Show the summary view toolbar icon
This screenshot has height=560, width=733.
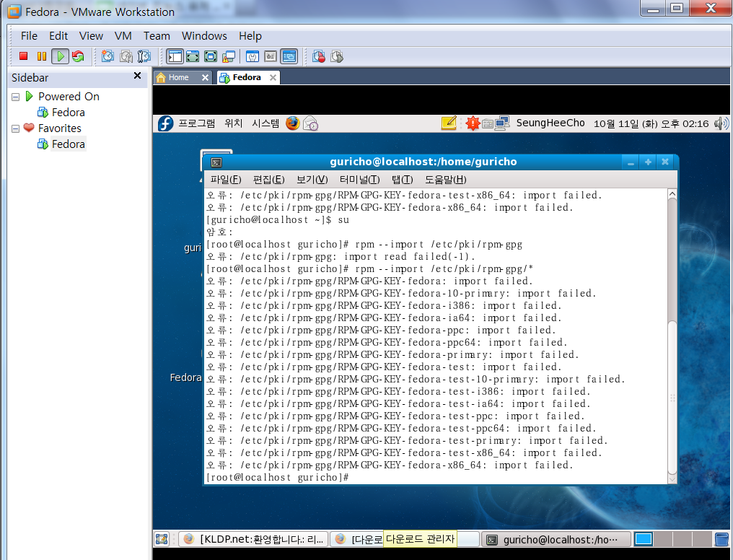pyautogui.click(x=253, y=56)
